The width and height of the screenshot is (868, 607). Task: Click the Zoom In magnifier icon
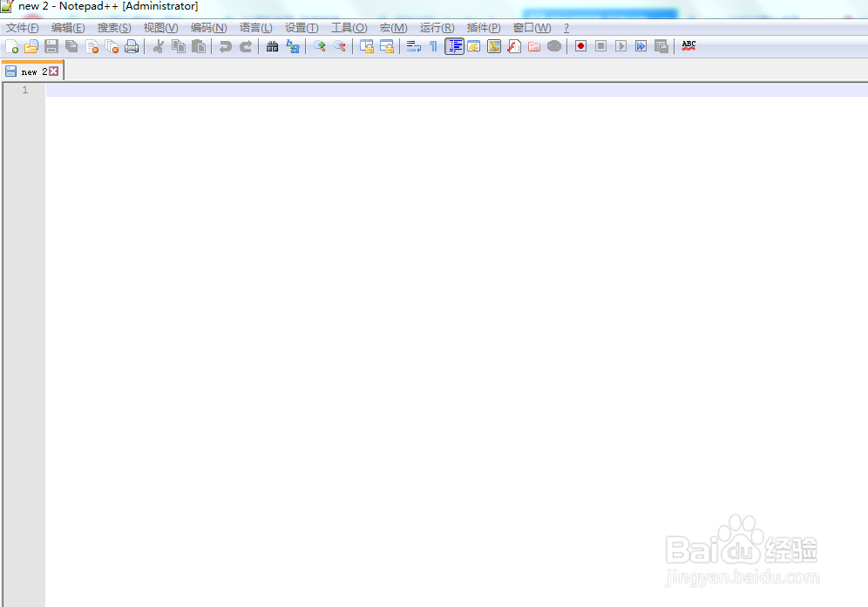coord(320,46)
